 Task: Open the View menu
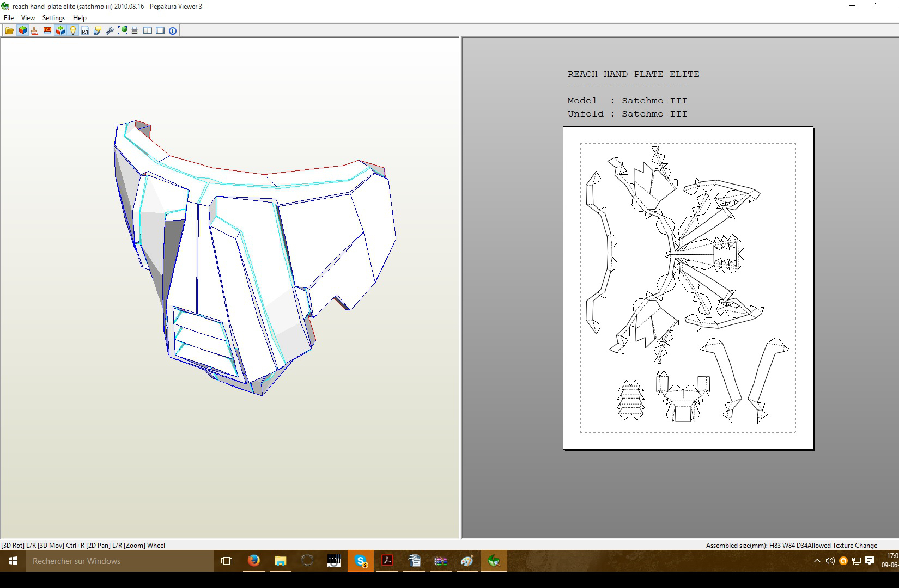(x=28, y=18)
